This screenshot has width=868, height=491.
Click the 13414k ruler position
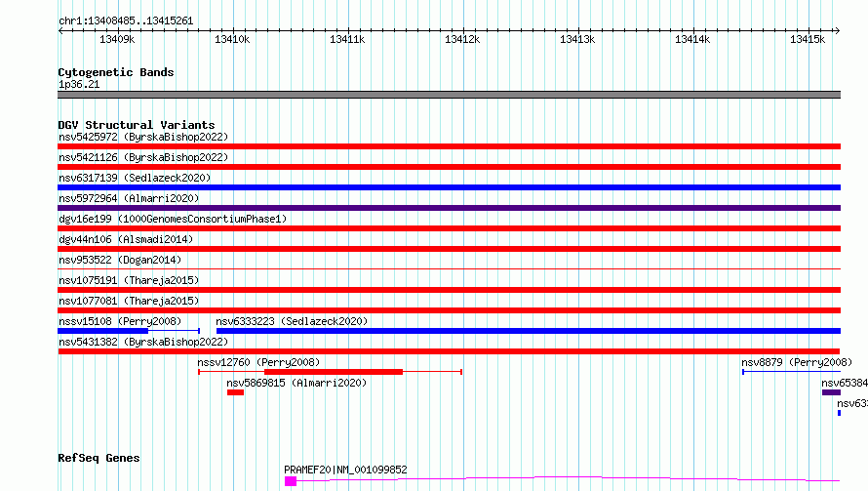[692, 39]
